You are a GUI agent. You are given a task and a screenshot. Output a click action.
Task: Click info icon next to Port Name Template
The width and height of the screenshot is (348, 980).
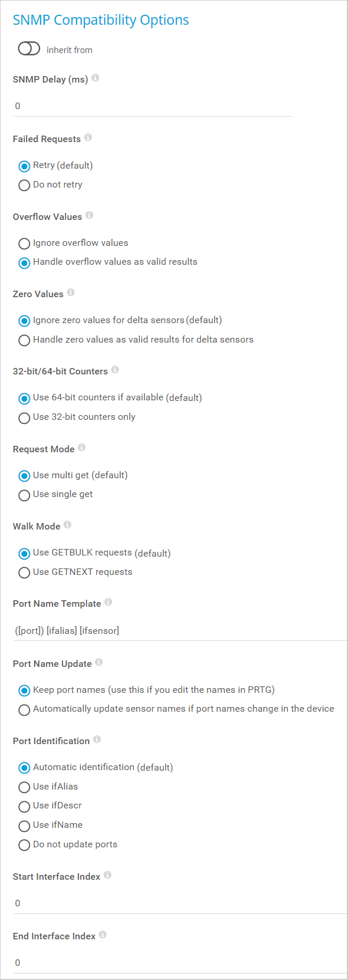(x=109, y=602)
